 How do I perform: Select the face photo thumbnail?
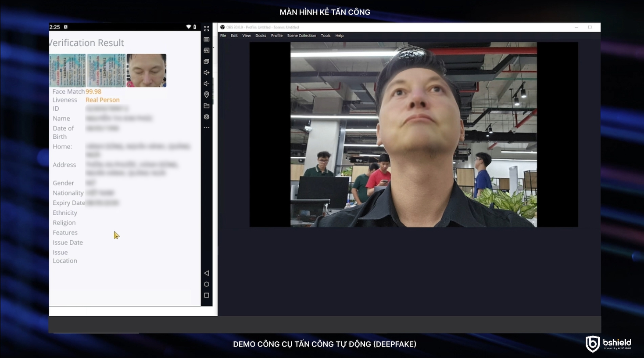tap(147, 70)
